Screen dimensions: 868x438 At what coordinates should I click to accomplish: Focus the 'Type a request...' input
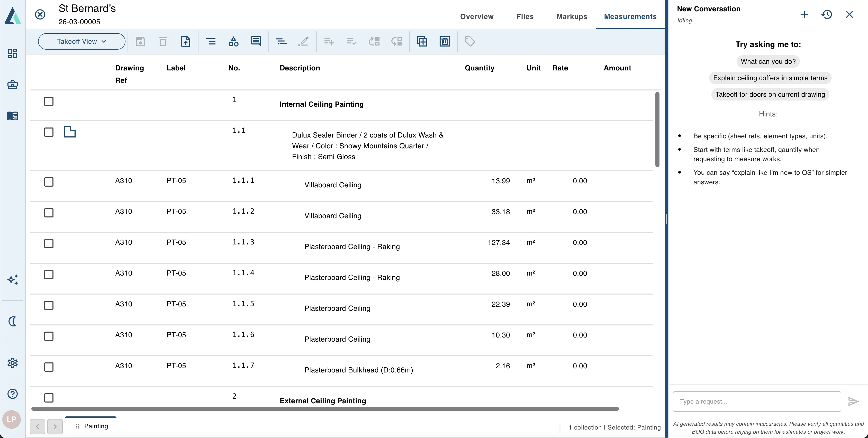(x=757, y=401)
